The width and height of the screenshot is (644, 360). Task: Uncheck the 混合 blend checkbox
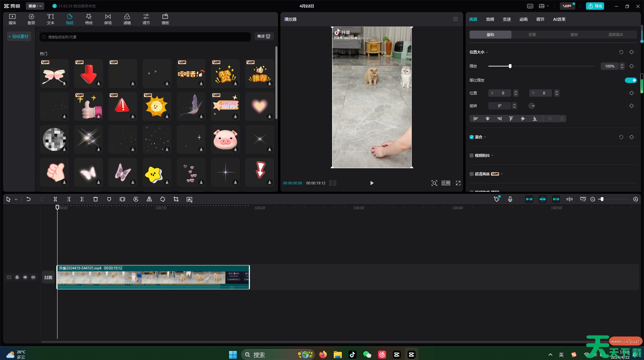[x=472, y=137]
